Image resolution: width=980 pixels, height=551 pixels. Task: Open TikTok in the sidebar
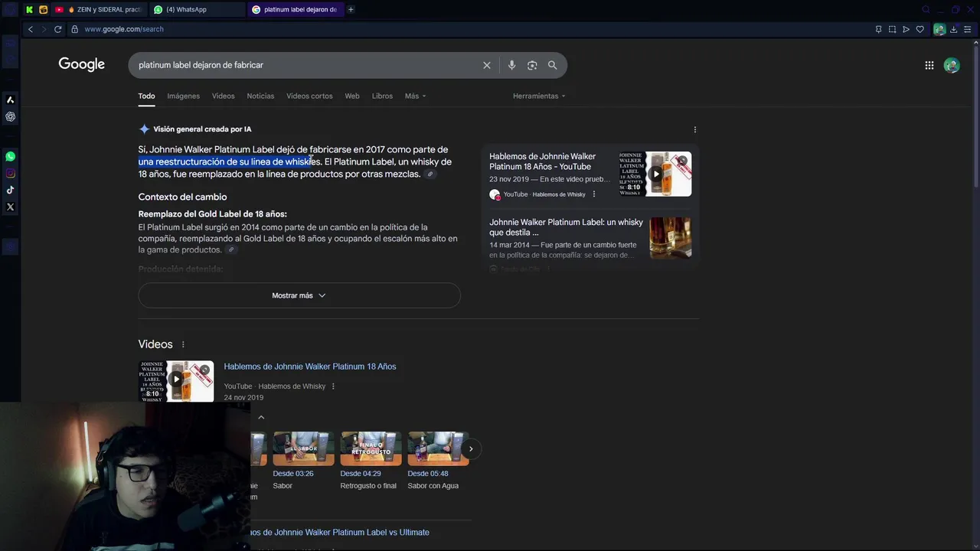click(x=10, y=190)
